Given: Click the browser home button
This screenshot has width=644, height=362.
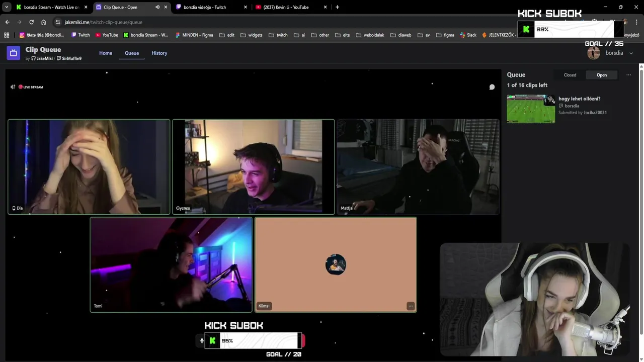Looking at the screenshot, I should [43, 22].
